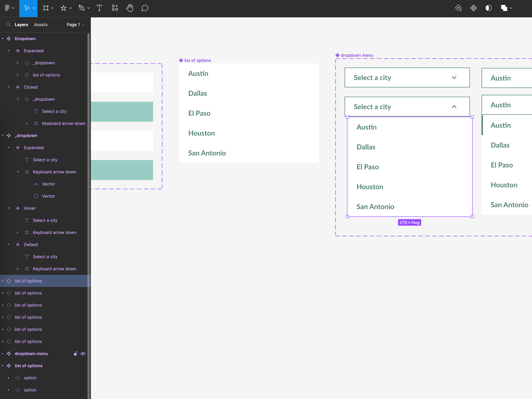This screenshot has height=399, width=532.
Task: Select the Text tool in toolbar
Action: click(x=99, y=8)
